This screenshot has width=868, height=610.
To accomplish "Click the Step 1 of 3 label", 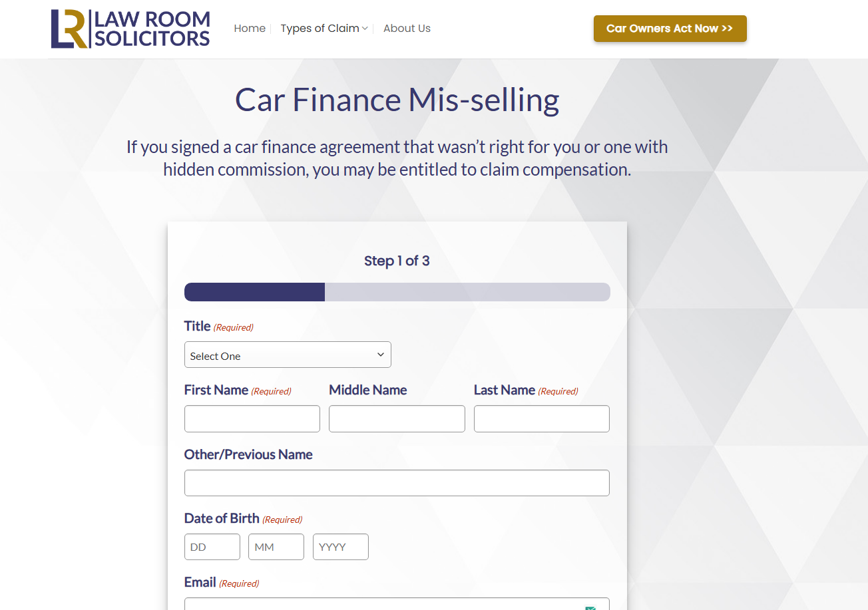I will [397, 261].
